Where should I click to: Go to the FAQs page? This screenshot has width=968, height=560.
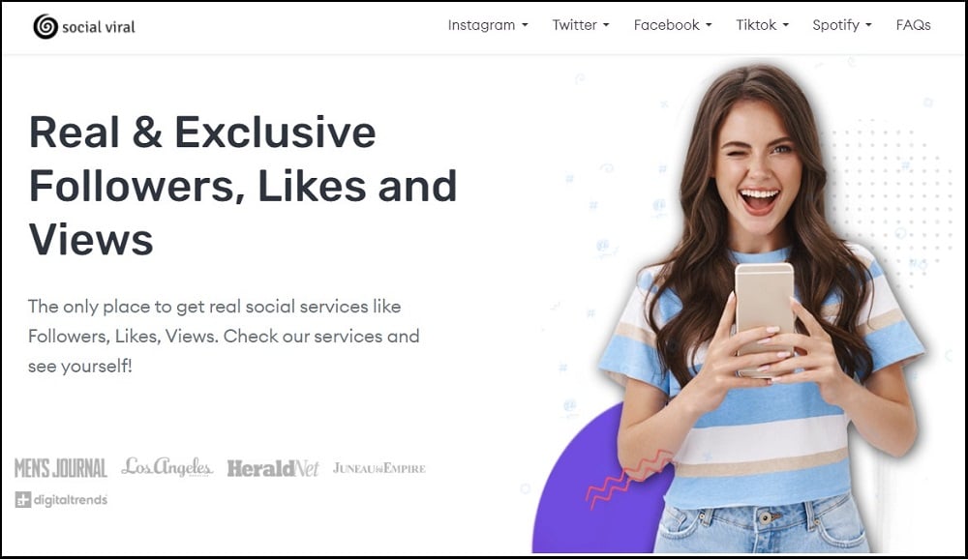tap(913, 25)
